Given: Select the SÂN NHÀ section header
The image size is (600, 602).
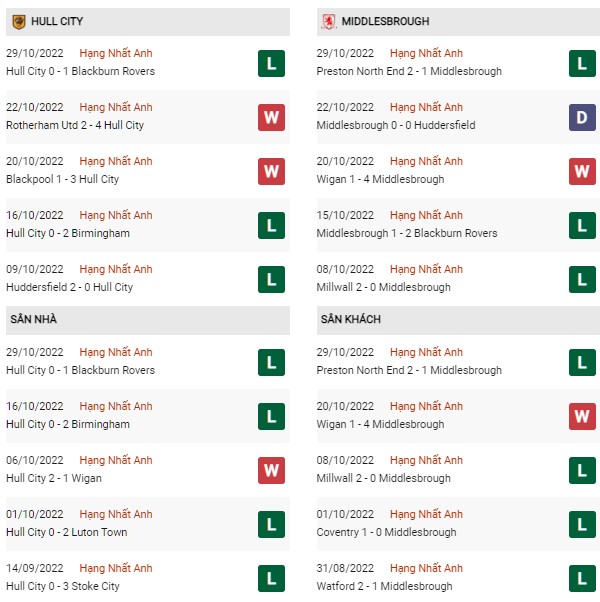Looking at the screenshot, I should click(x=148, y=320).
